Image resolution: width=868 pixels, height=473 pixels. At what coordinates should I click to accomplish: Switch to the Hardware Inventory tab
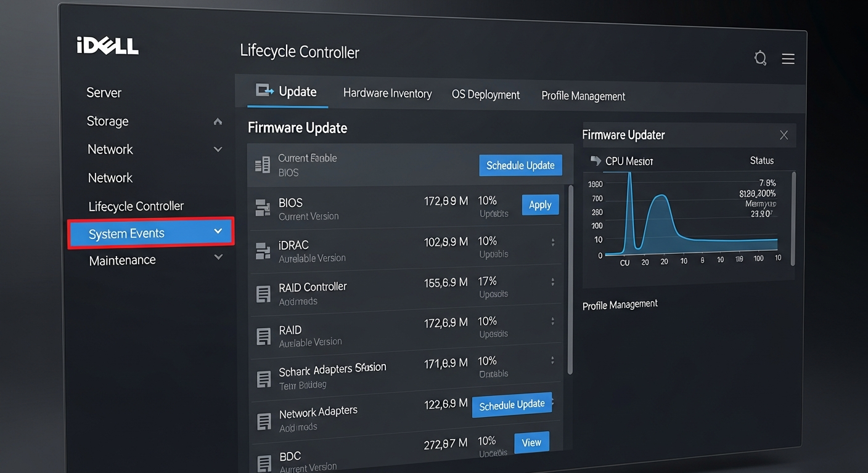(x=387, y=93)
